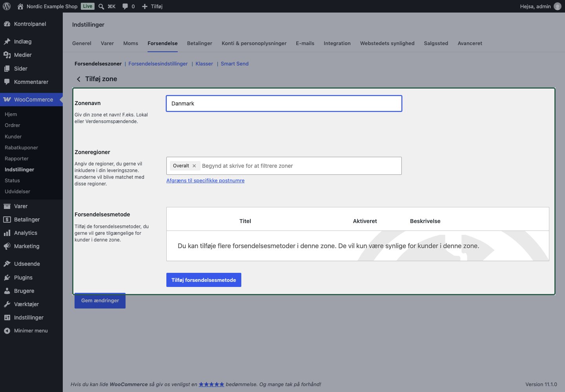Screen dimensions: 565x392
Task: Switch to the E-mails settings tab
Action: [305, 44]
